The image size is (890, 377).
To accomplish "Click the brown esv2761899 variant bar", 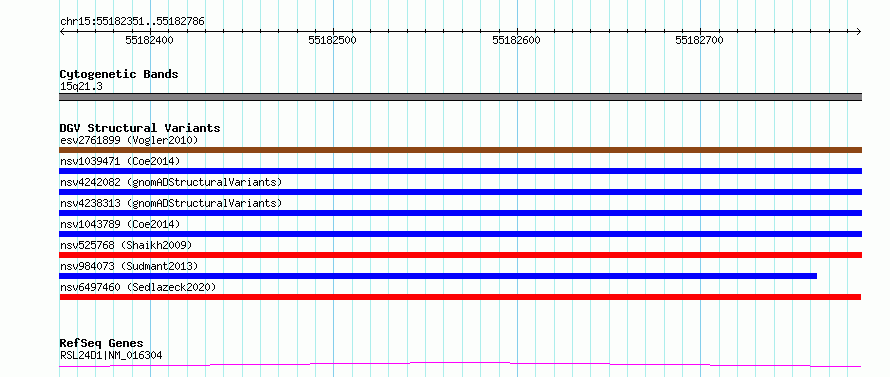I will [460, 150].
